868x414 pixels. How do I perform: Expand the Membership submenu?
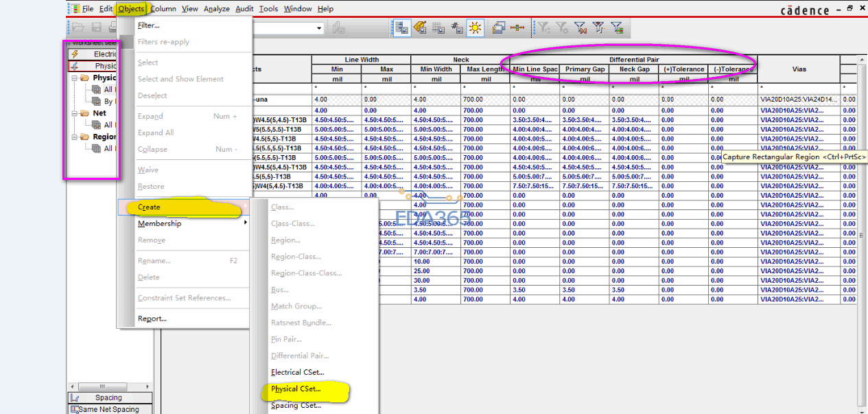(159, 223)
